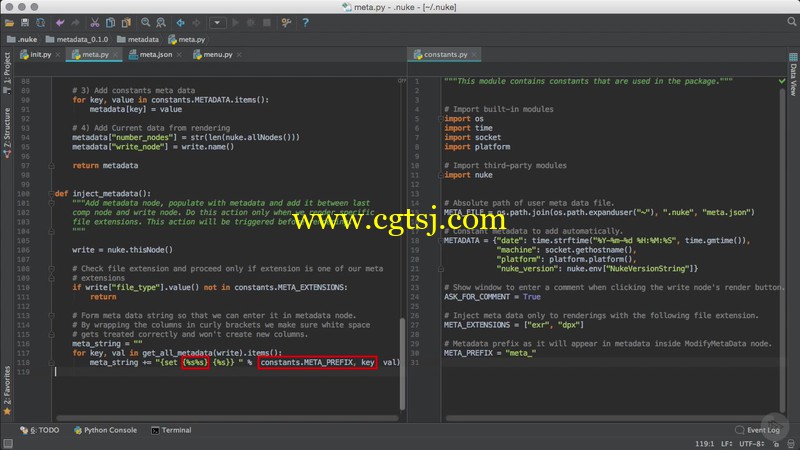The height and width of the screenshot is (450, 800).
Task: Click the Run play icon
Action: (x=235, y=22)
